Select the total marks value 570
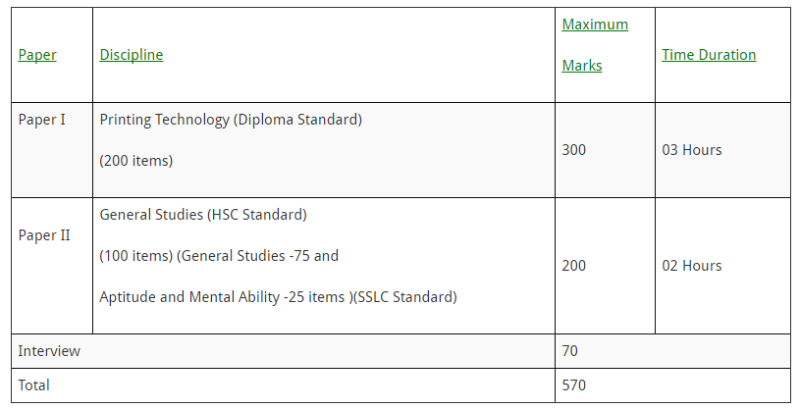The height and width of the screenshot is (409, 800). coord(573,385)
